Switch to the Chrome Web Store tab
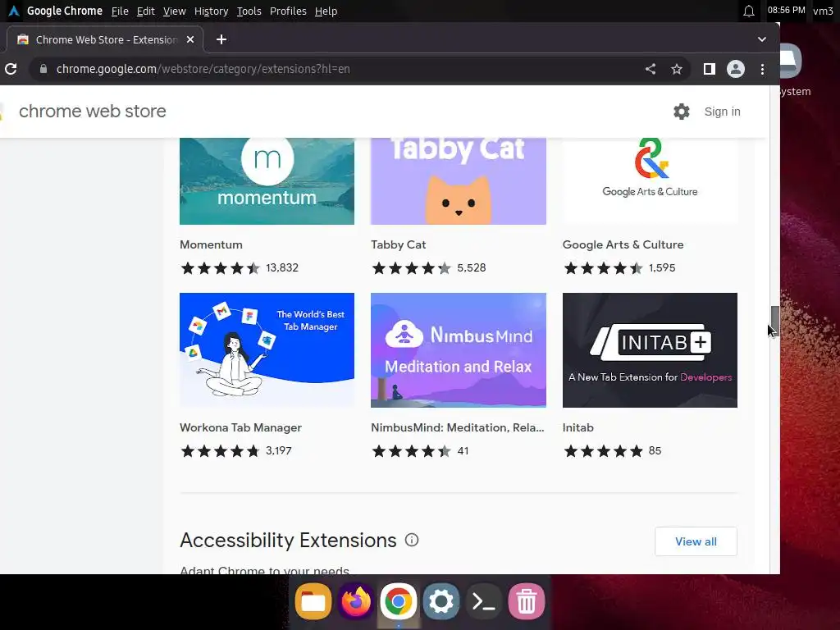 (x=106, y=39)
